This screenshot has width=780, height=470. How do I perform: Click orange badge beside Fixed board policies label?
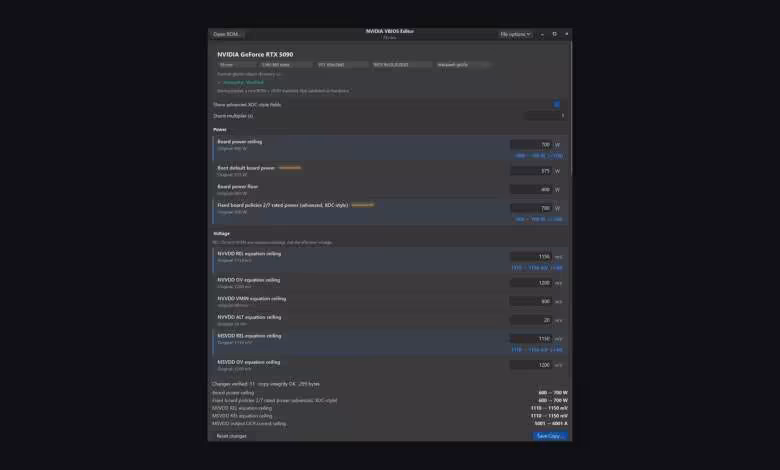pos(362,204)
